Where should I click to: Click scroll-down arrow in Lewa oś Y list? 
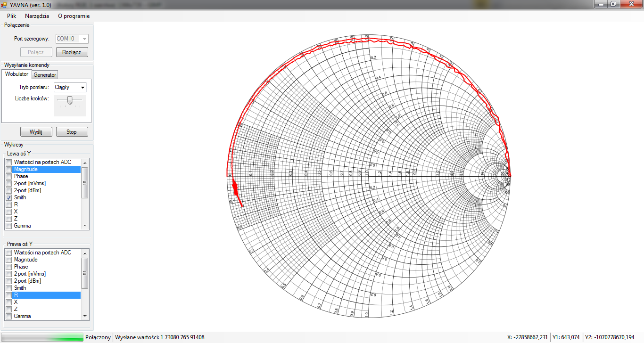[85, 226]
